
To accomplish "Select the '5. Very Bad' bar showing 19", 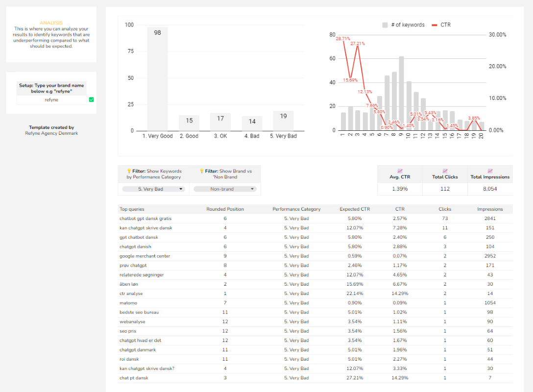I will pos(283,121).
